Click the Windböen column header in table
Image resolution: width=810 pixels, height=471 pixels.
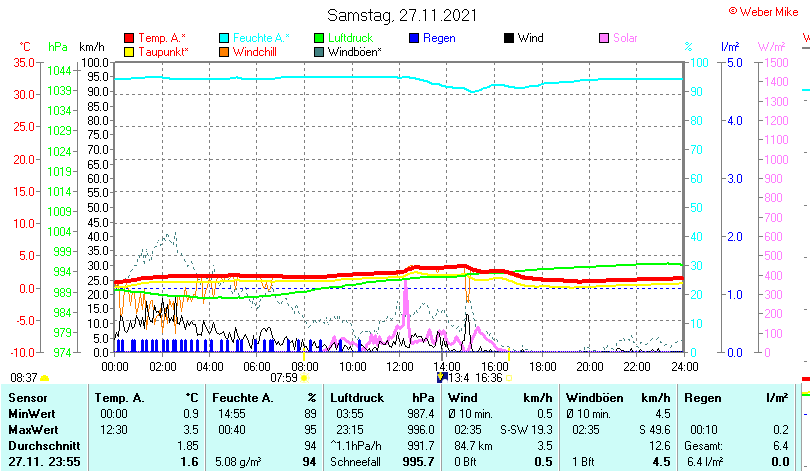591,398
